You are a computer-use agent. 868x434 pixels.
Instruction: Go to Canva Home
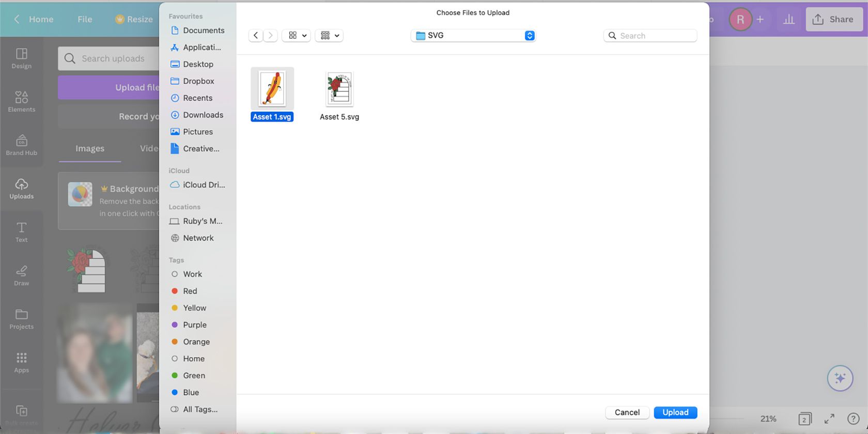pyautogui.click(x=34, y=19)
